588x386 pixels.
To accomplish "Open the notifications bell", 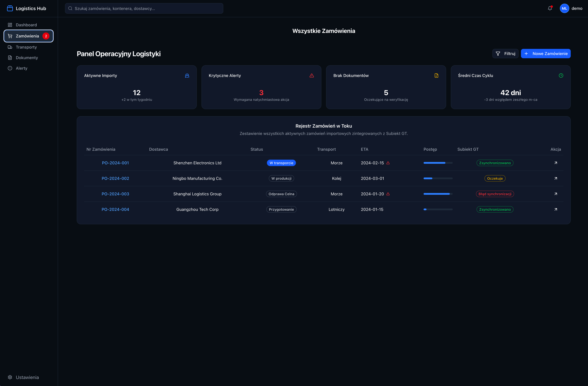I will pos(550,8).
